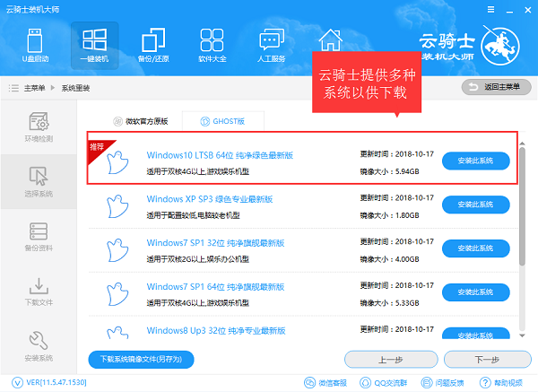Click the 返回主菜单 button
Image resolution: width=538 pixels, height=392 pixels.
pos(496,87)
